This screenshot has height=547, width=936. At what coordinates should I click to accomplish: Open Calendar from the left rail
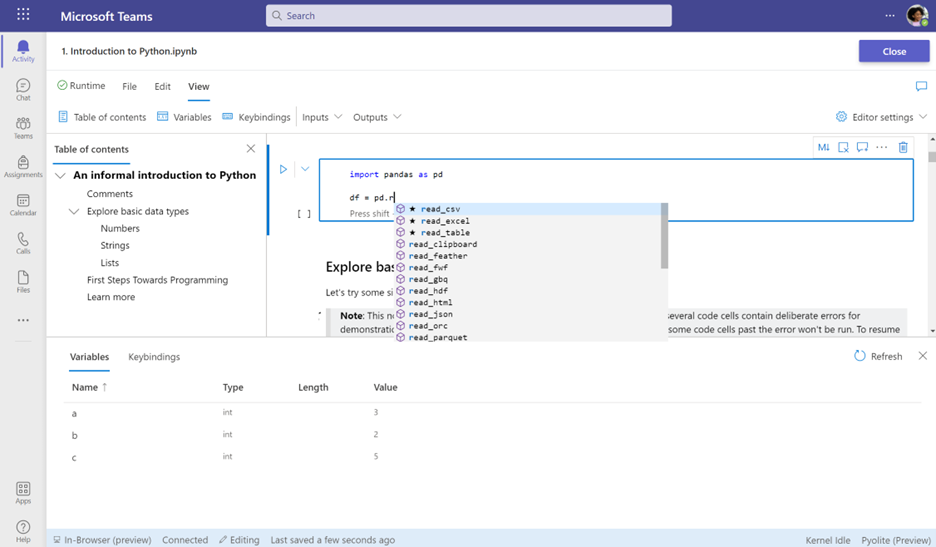pos(23,205)
